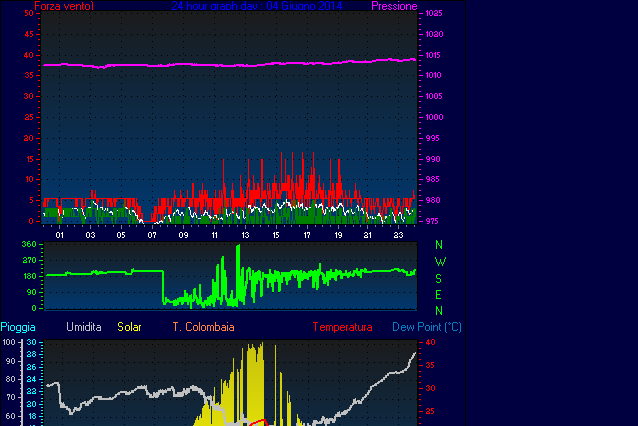Click the 'T. Colombaia' legend label
The width and height of the screenshot is (638, 426).
pos(203,327)
